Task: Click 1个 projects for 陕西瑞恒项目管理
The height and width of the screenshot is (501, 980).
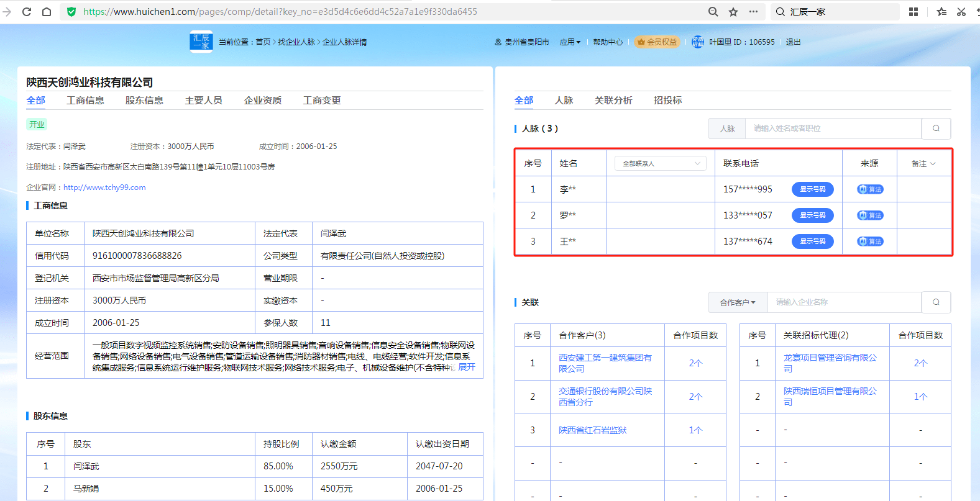Action: (920, 397)
